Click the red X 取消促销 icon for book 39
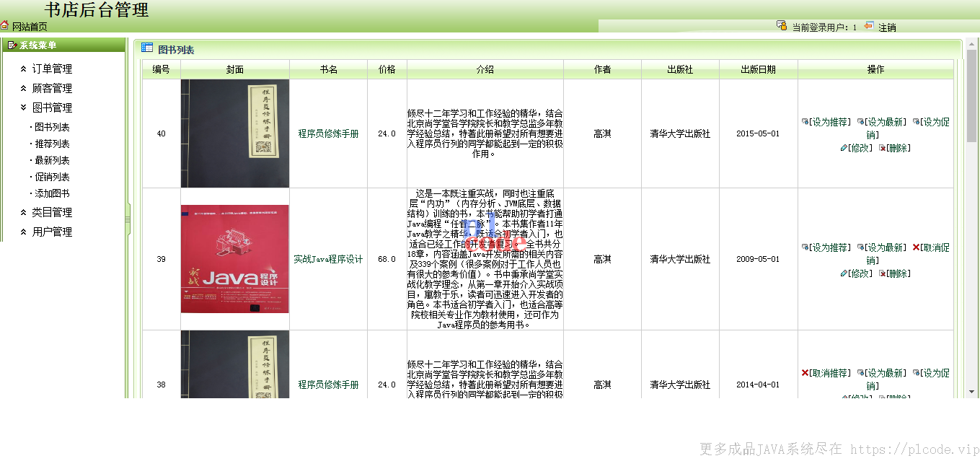Viewport: 980px width, 461px height. click(x=916, y=247)
